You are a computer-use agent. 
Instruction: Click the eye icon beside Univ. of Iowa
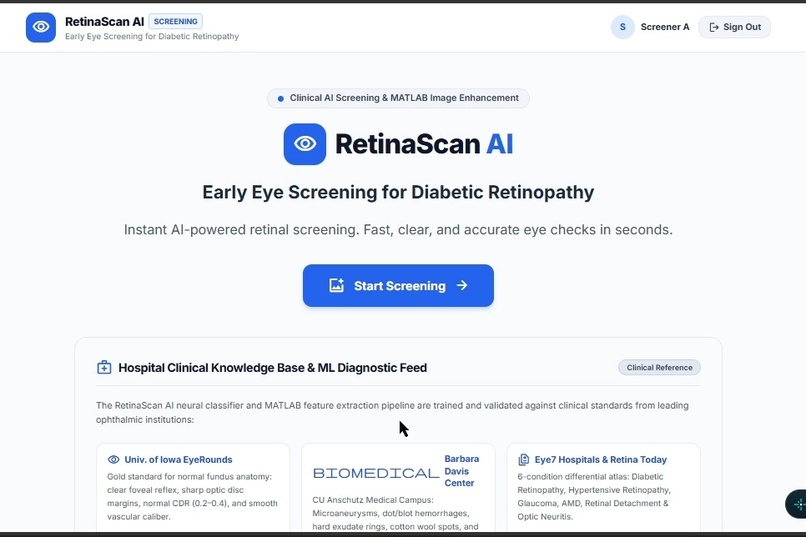pos(114,459)
